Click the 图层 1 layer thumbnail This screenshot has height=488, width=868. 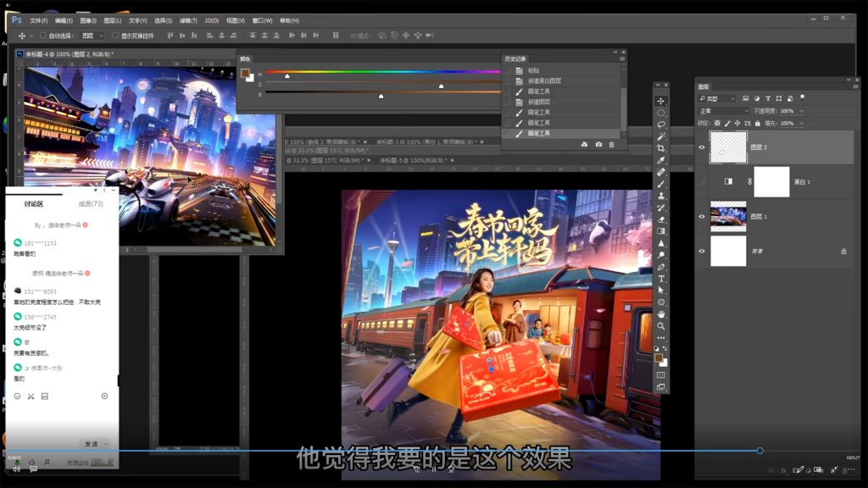click(x=728, y=216)
